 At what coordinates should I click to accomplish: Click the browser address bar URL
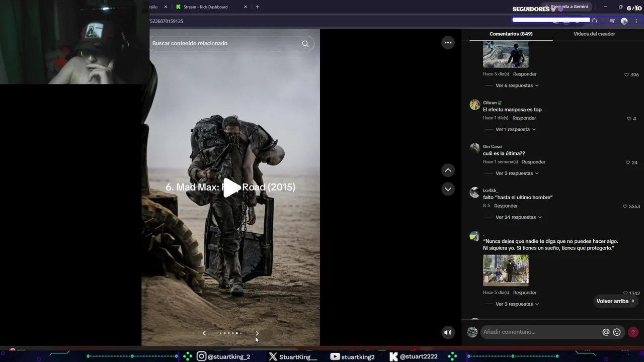(168, 21)
